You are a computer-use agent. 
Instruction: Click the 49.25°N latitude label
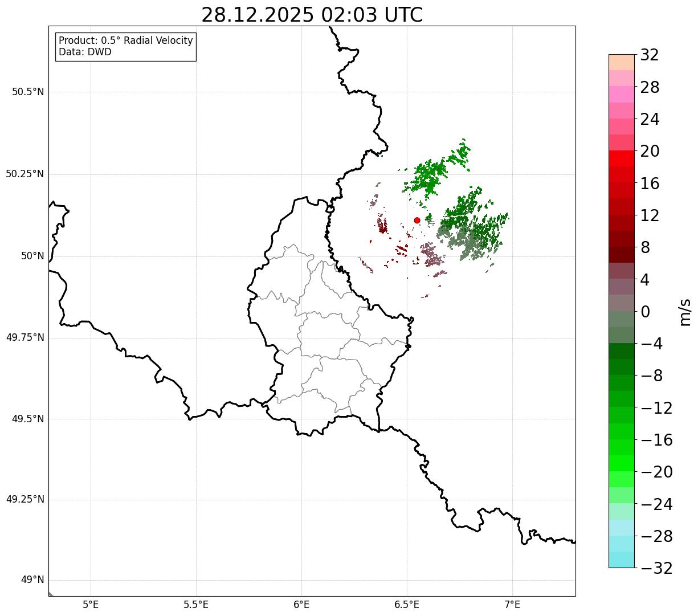point(25,500)
